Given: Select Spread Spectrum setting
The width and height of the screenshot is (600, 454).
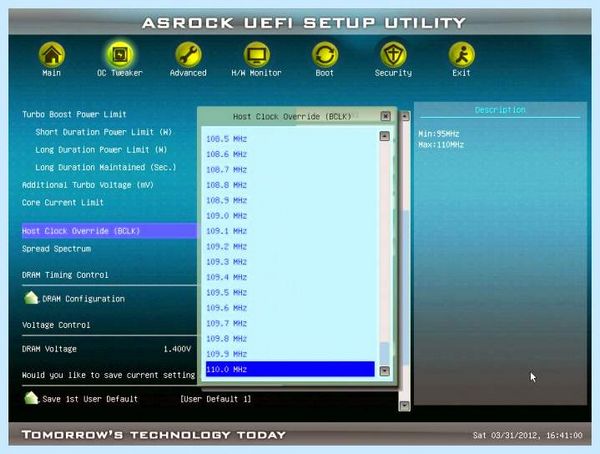Looking at the screenshot, I should tap(57, 249).
